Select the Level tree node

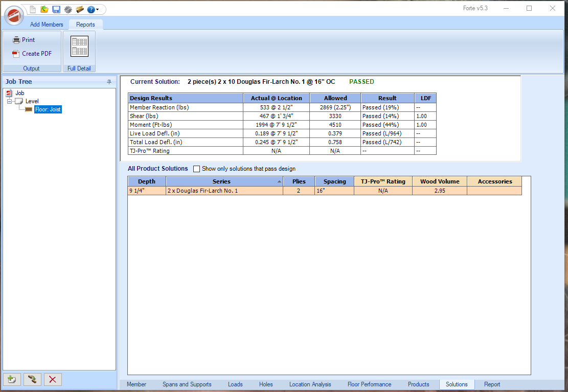click(32, 101)
